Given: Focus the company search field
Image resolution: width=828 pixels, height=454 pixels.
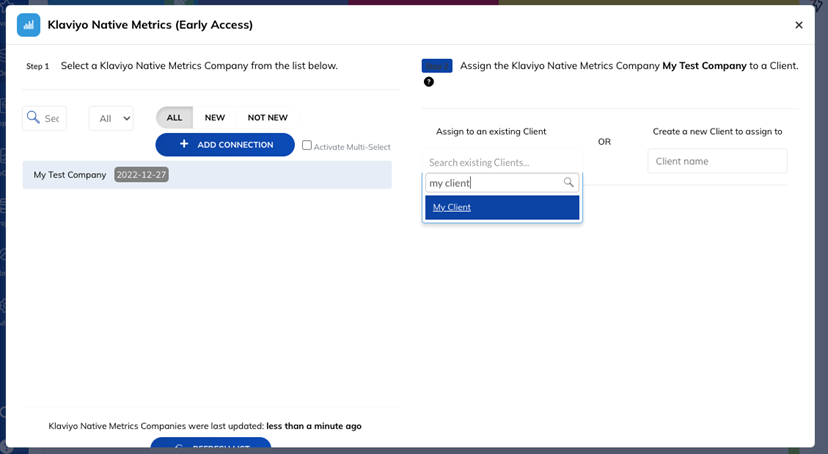Looking at the screenshot, I should (x=44, y=118).
